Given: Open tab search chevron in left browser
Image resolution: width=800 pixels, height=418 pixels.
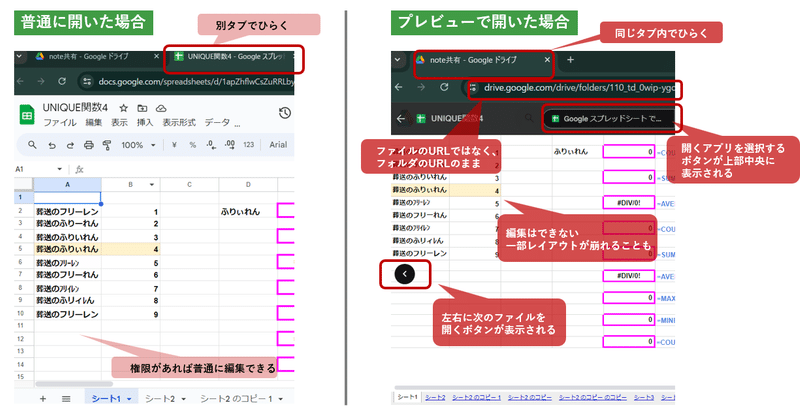Looking at the screenshot, I should [19, 56].
